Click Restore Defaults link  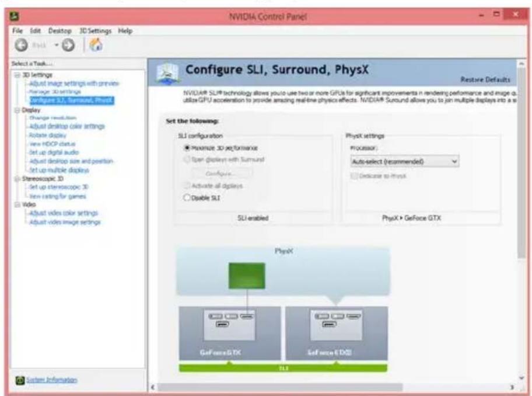point(485,79)
